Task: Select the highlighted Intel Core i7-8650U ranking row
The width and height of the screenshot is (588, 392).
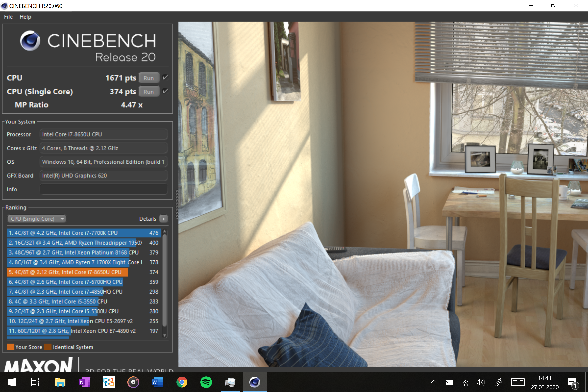Action: coord(84,272)
